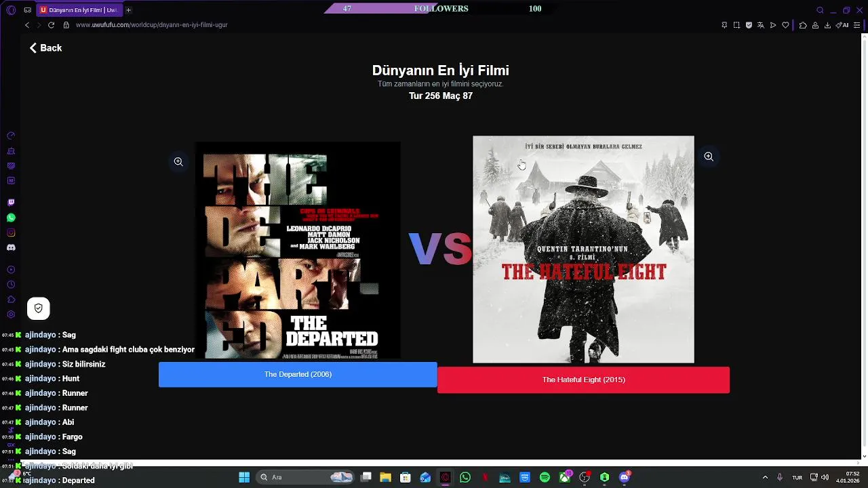Vote for The Hateful Eight (2015) red button
This screenshot has height=488, width=868.
tap(583, 380)
